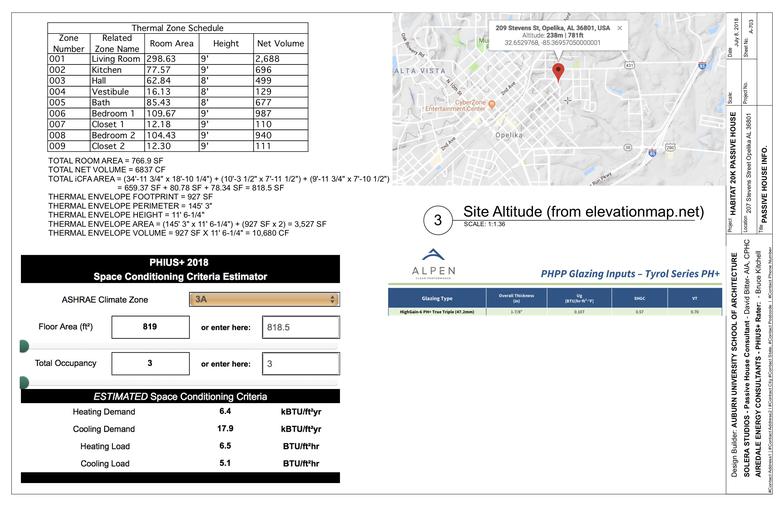Click the 'Site Altitude (from elevationmap.net)' title
Screen dimensions: 784x507
[584, 212]
